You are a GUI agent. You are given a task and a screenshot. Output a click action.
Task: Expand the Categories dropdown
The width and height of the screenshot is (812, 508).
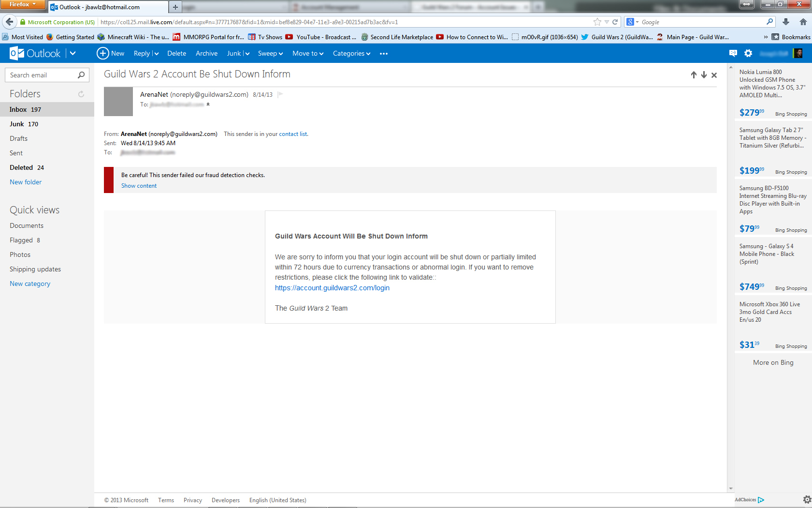351,54
